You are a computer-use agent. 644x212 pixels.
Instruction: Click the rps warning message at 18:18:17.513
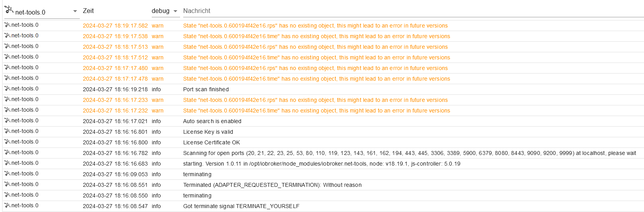[315, 47]
